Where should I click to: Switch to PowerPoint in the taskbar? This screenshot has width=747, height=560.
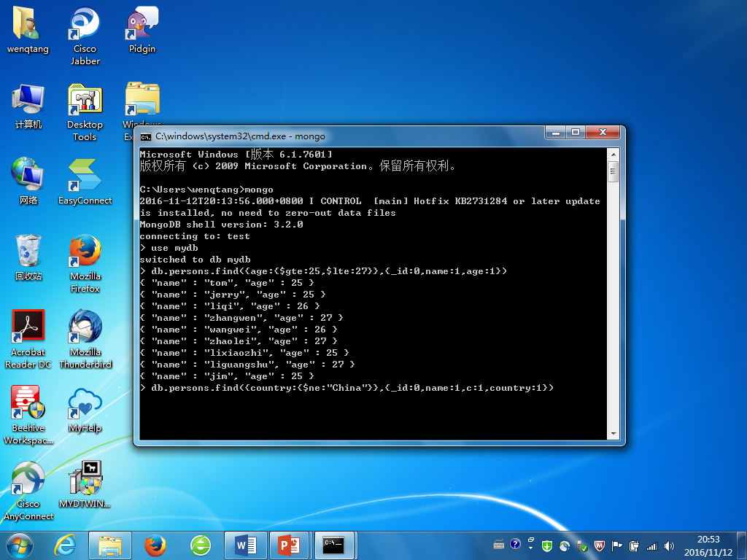(290, 545)
